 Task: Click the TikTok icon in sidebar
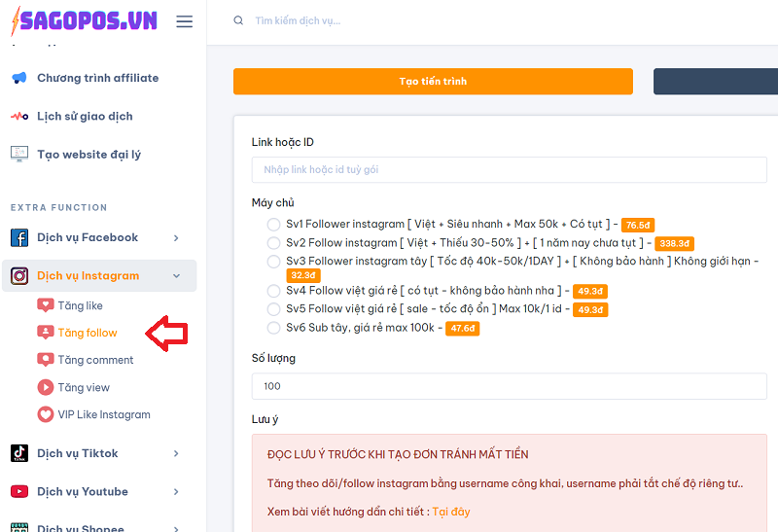click(19, 453)
